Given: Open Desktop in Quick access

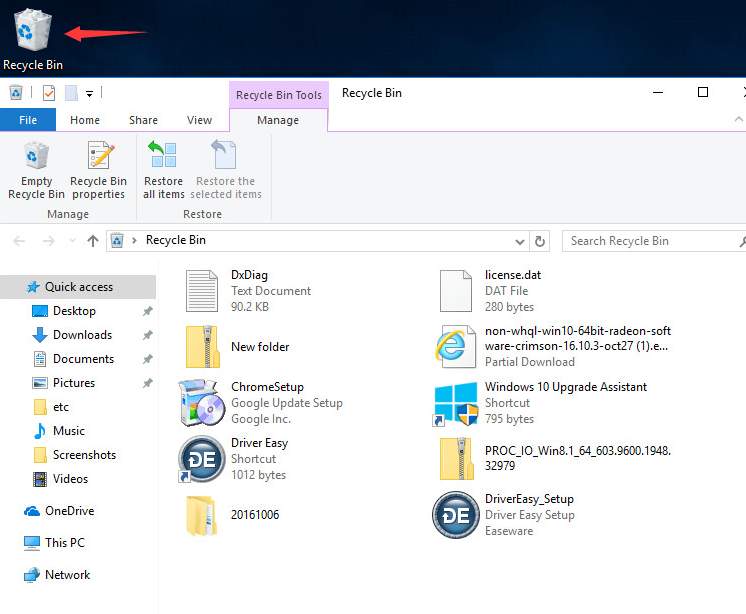Looking at the screenshot, I should pyautogui.click(x=75, y=311).
